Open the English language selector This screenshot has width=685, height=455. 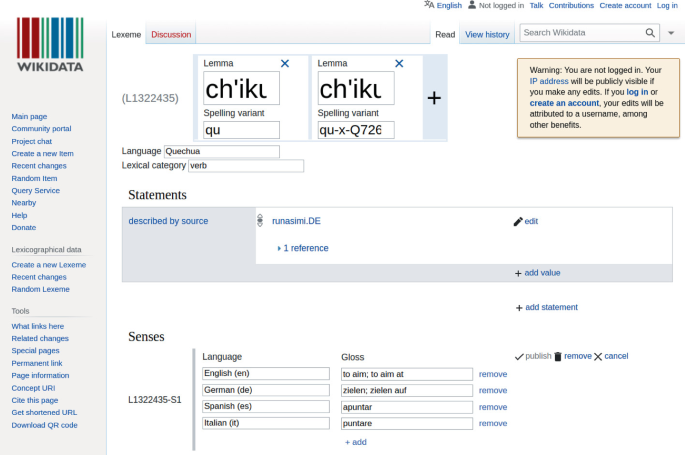click(x=443, y=5)
